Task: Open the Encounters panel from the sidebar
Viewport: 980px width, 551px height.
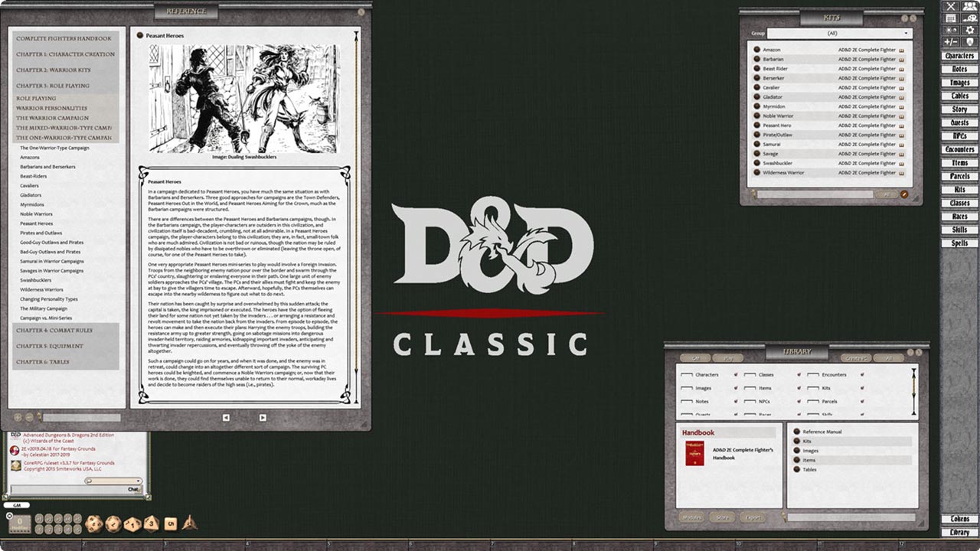Action: coord(958,148)
